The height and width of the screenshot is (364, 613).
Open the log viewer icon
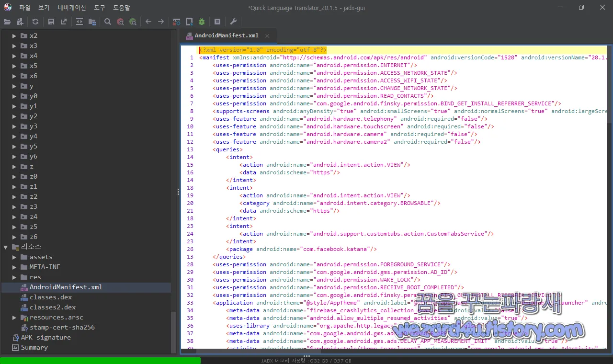[x=217, y=22]
